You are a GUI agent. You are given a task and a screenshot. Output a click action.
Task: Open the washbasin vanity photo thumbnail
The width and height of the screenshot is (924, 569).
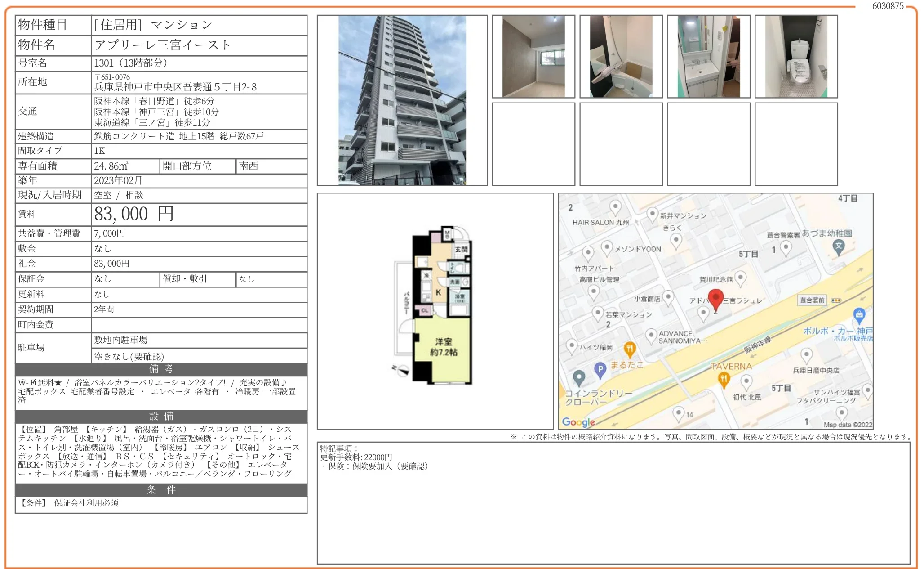point(708,56)
